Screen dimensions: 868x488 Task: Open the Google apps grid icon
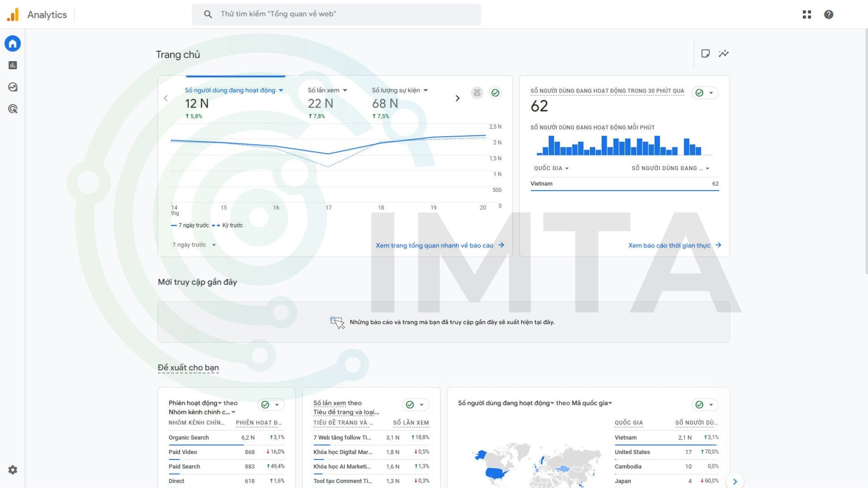click(806, 14)
